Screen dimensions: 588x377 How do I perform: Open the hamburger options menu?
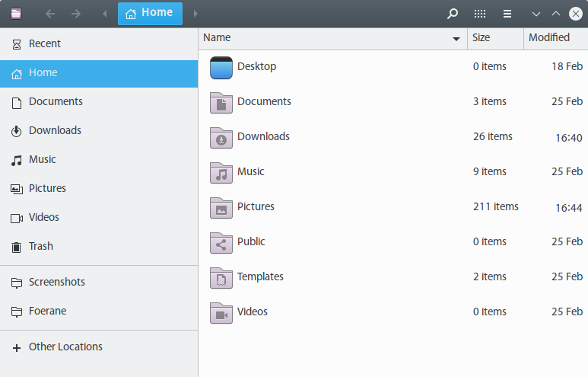tap(507, 14)
